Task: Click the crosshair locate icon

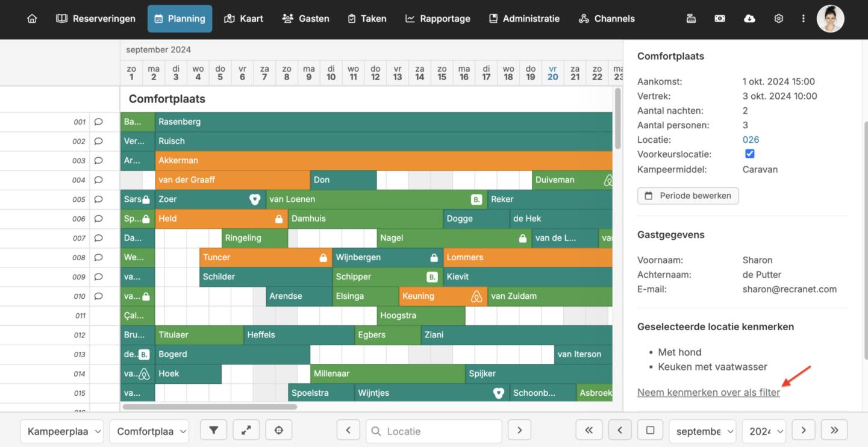Action: pos(278,430)
